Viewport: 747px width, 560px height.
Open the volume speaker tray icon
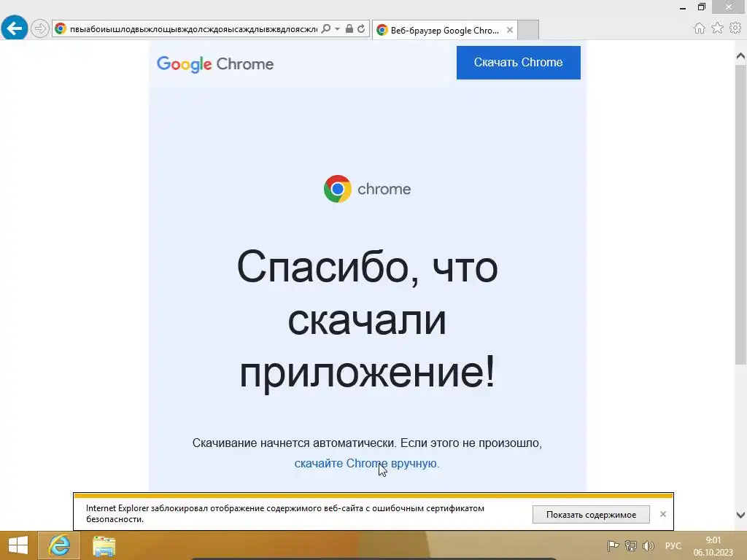tap(649, 545)
